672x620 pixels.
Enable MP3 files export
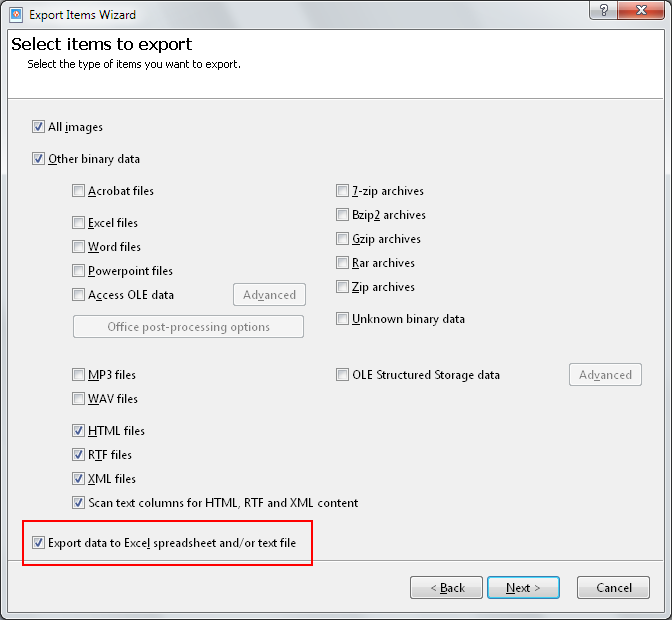(x=79, y=375)
